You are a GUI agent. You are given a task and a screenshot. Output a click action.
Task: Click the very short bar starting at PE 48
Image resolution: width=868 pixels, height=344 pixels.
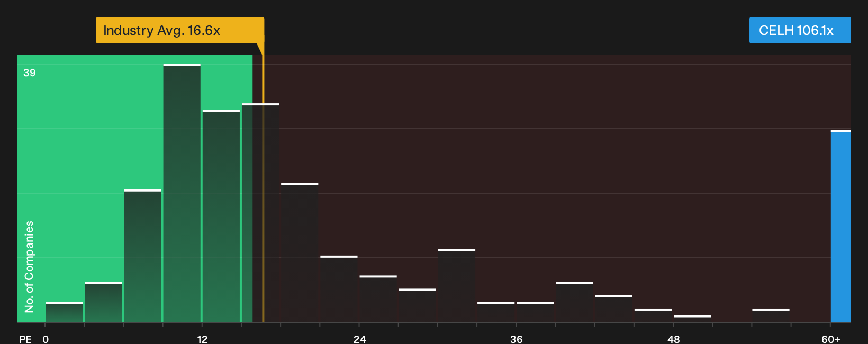tap(692, 319)
